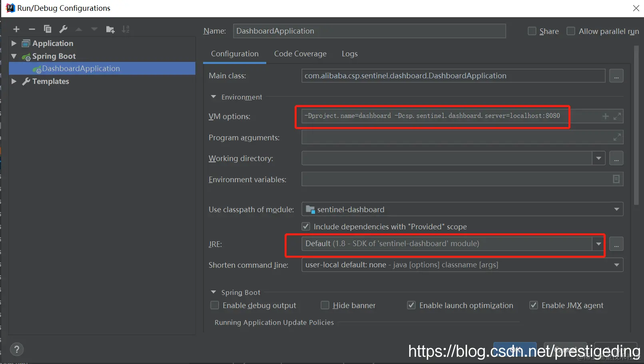This screenshot has height=364, width=644.
Task: Enable the Share checkbox
Action: coord(532,31)
